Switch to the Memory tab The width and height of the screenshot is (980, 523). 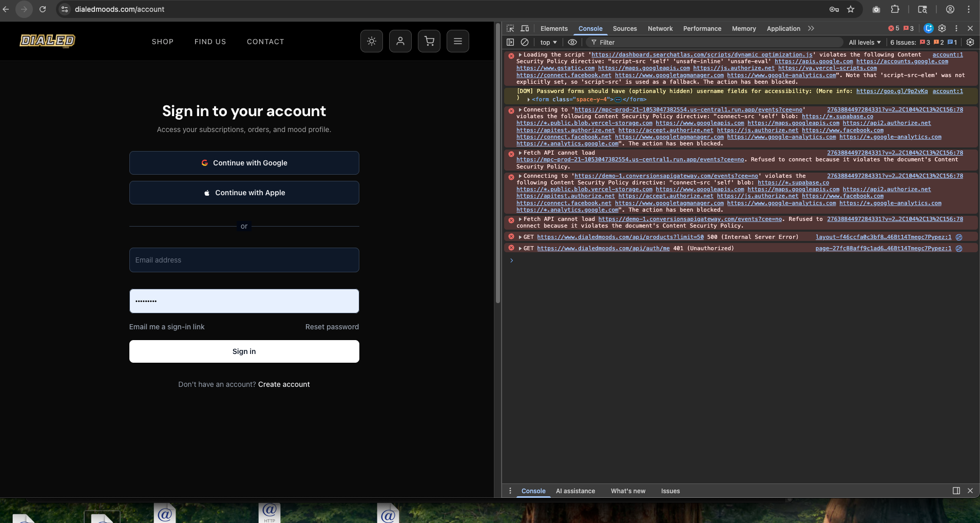(744, 29)
